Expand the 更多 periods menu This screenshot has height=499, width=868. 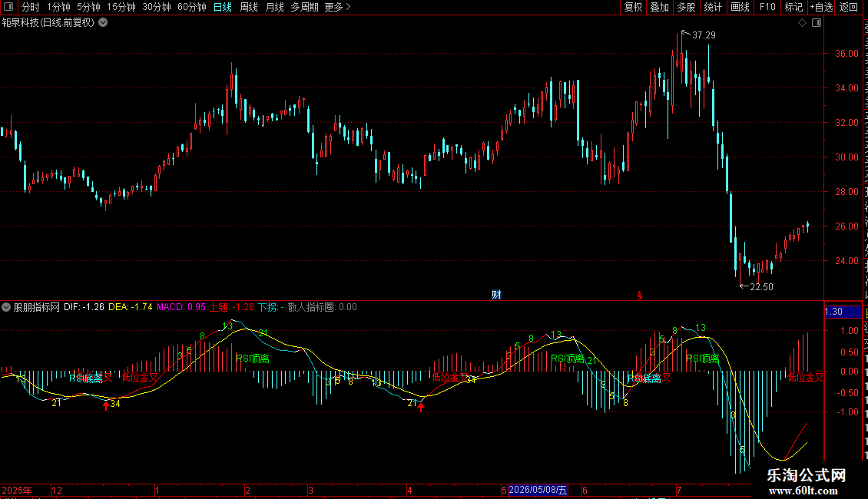(x=337, y=7)
